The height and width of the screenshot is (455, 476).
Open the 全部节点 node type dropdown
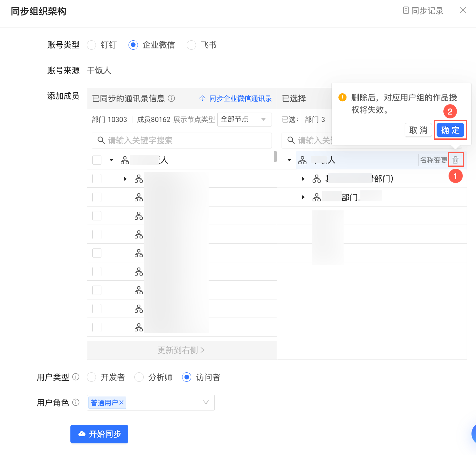tap(244, 119)
